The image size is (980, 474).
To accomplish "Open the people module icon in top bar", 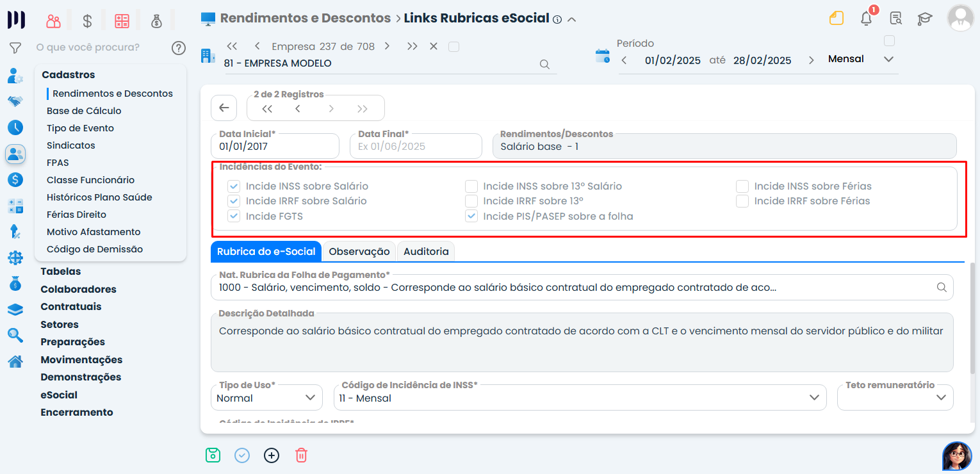I will click(x=53, y=20).
